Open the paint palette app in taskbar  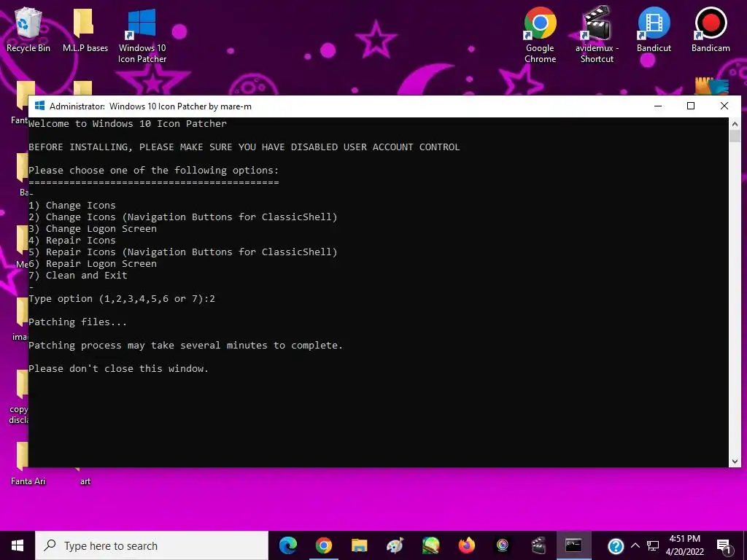tap(395, 545)
